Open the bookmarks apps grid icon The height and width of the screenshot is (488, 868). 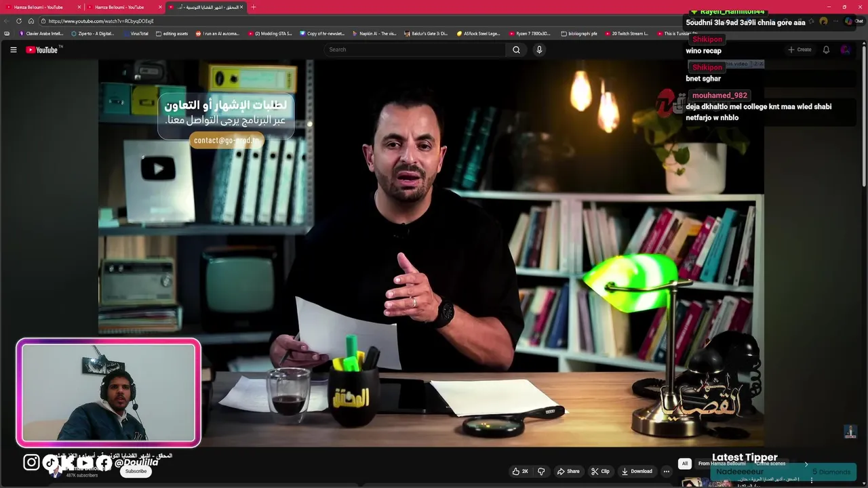7,33
